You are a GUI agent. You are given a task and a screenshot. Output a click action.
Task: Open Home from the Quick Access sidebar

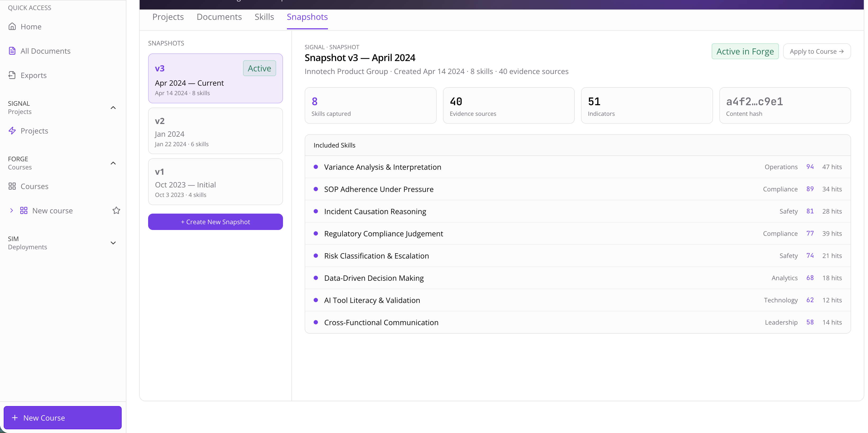pos(31,26)
